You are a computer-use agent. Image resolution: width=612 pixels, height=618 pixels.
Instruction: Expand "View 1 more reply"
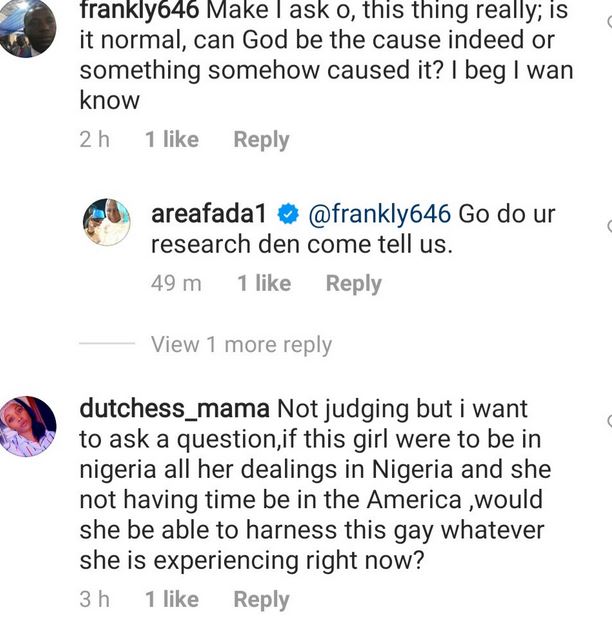point(241,345)
